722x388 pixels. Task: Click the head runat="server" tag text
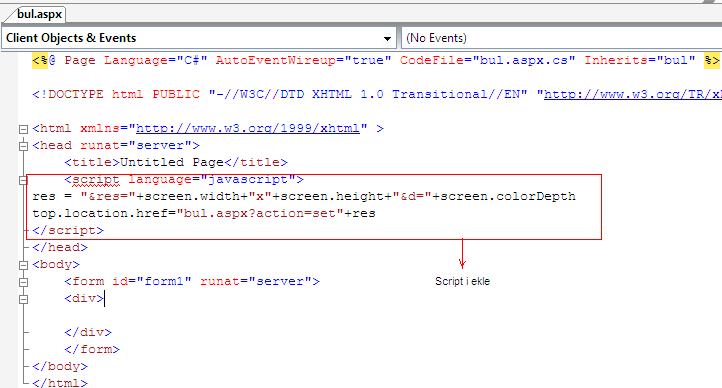point(116,145)
